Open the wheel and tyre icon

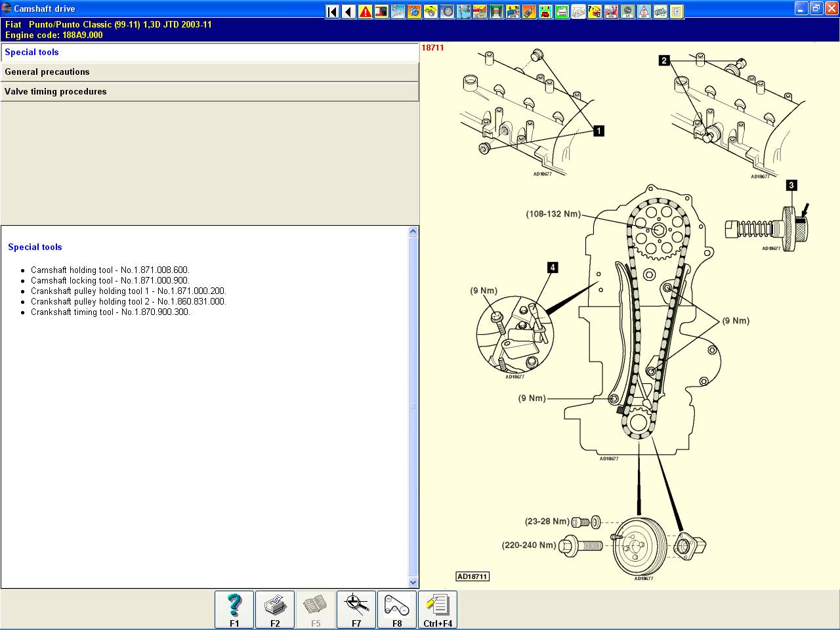[448, 11]
